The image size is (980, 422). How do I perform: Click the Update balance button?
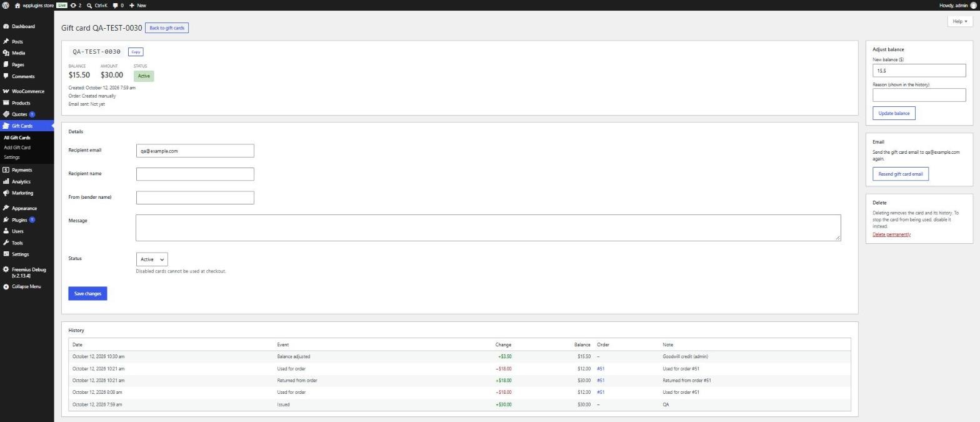click(x=894, y=113)
